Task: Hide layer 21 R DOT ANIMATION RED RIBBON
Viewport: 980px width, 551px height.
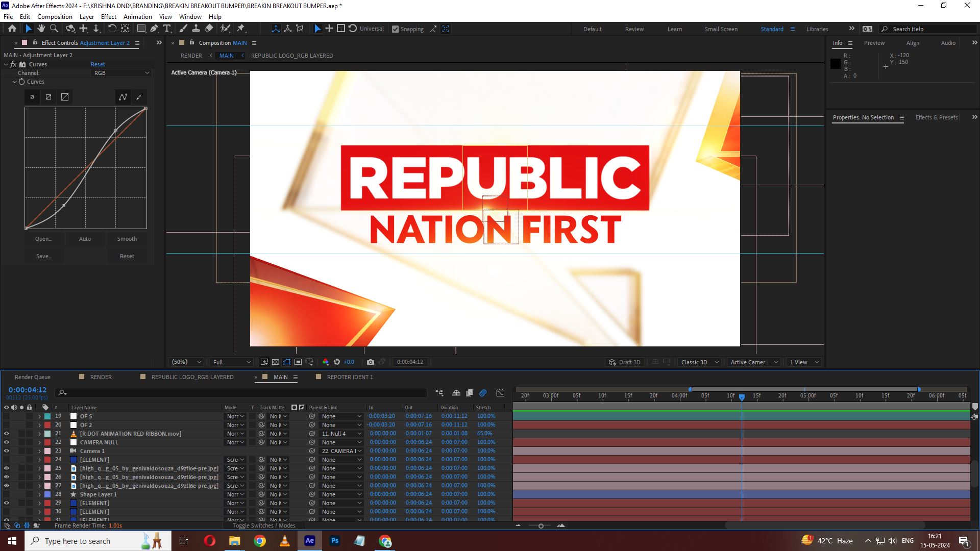Action: [7, 434]
